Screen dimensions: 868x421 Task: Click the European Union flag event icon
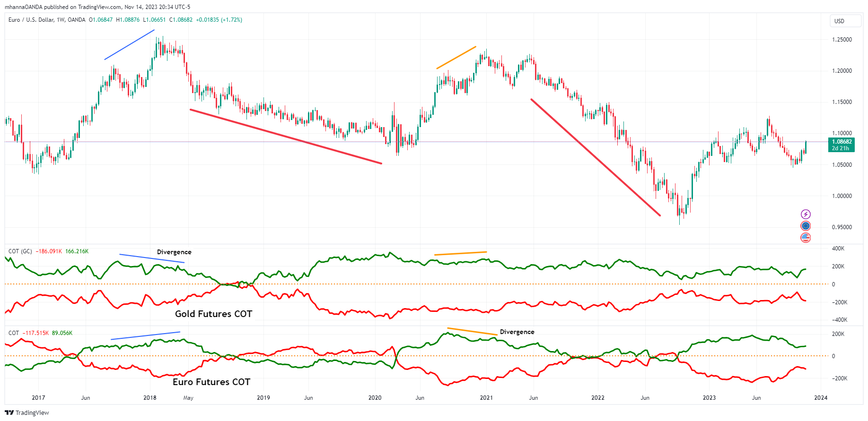805,226
